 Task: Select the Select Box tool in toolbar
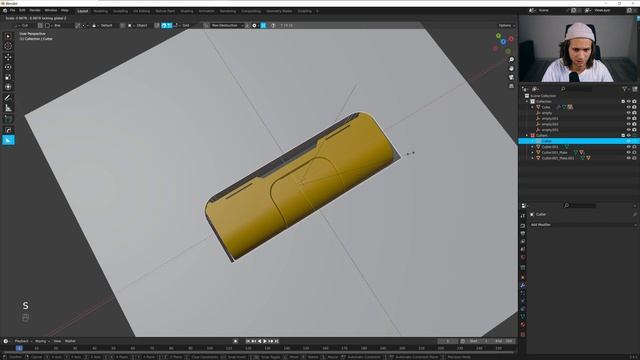[x=8, y=36]
